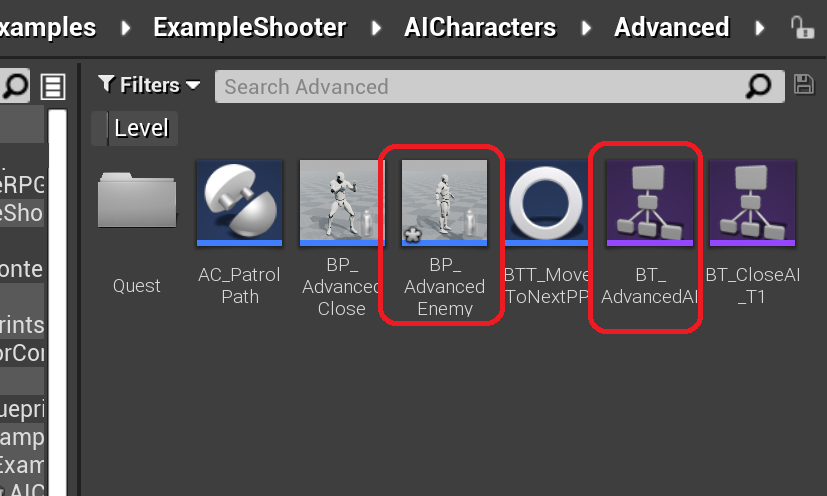Click the save search floppy icon
Screen dimensions: 827x496
pos(804,85)
